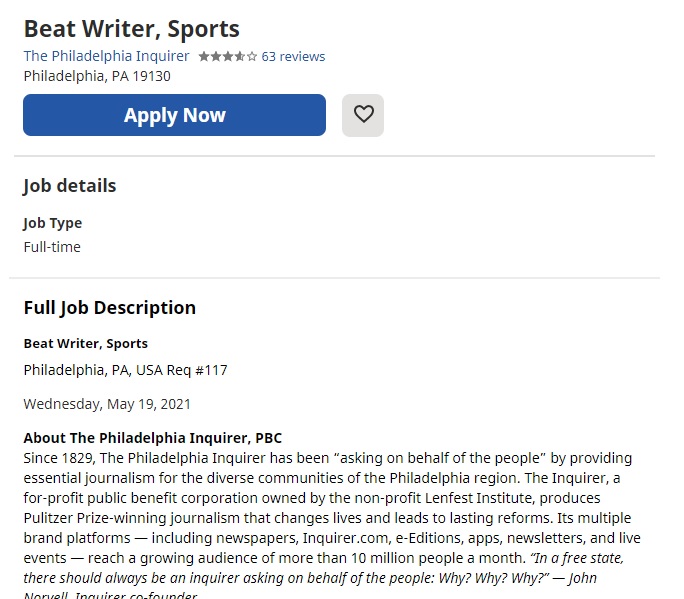Viewport: 684px width, 599px height.
Task: Open the 63 reviews link
Action: pos(293,57)
